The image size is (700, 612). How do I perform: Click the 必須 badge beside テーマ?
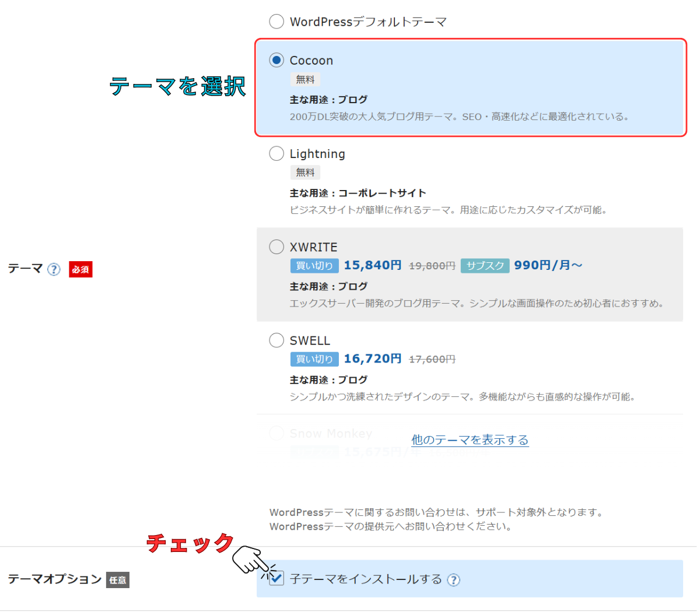80,269
